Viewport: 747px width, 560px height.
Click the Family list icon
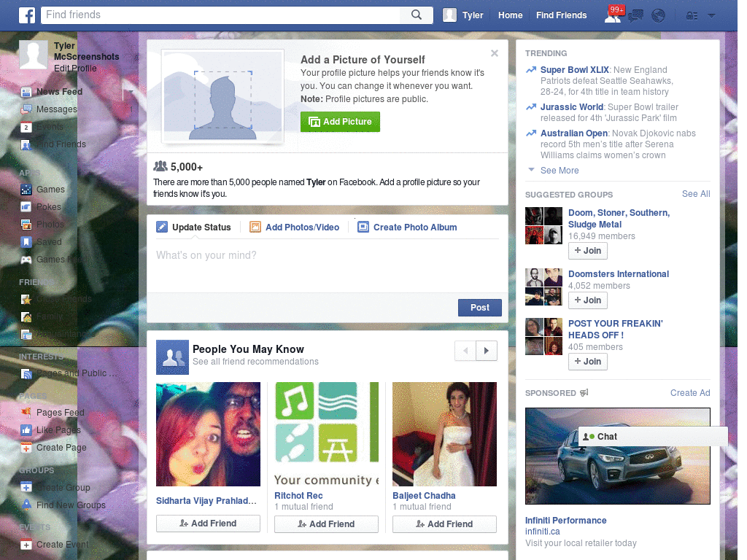26,316
